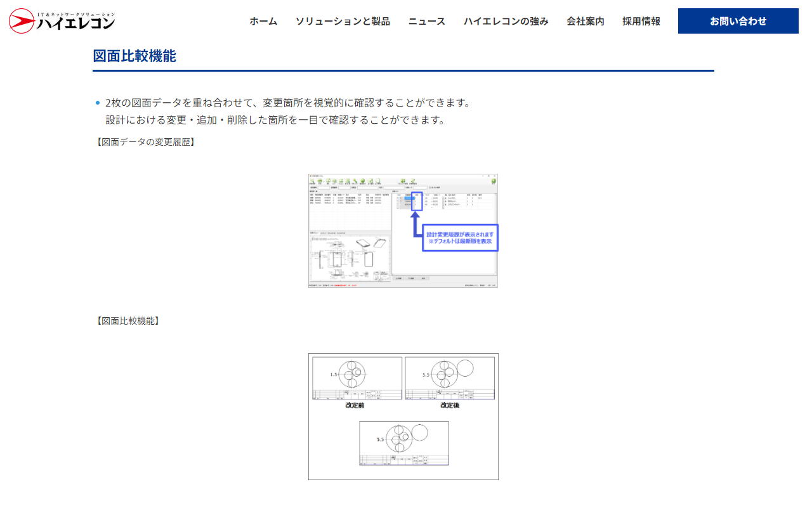Select ハイエレコンの強み in navigation
This screenshot has height=515, width=812.
(506, 21)
